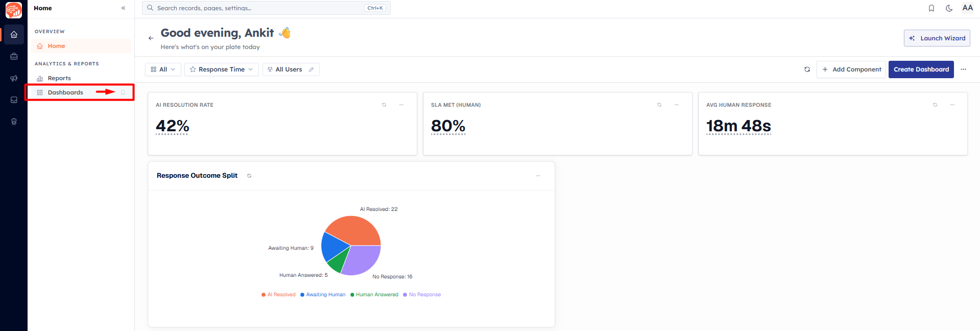
Task: Toggle No Response legend series
Action: 422,295
